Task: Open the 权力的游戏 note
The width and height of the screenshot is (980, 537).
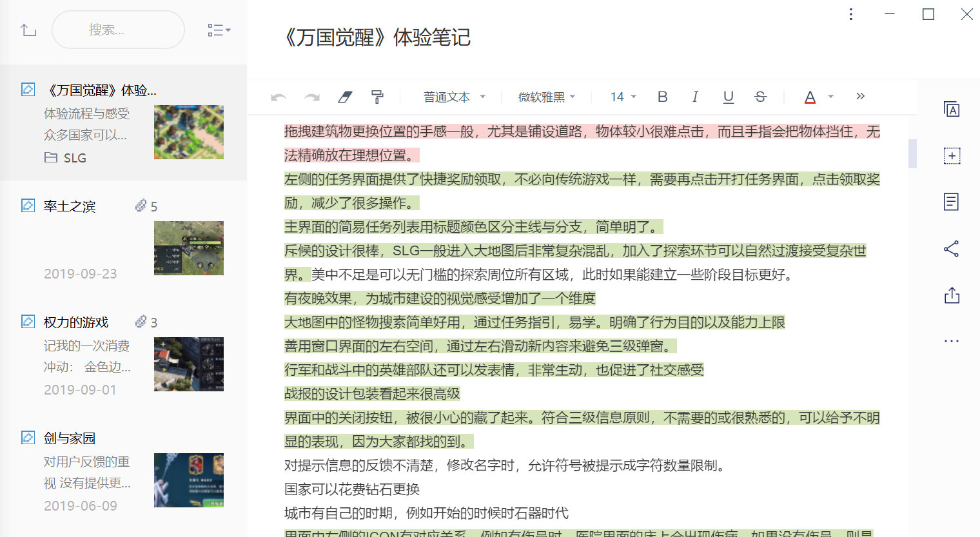Action: pos(123,355)
